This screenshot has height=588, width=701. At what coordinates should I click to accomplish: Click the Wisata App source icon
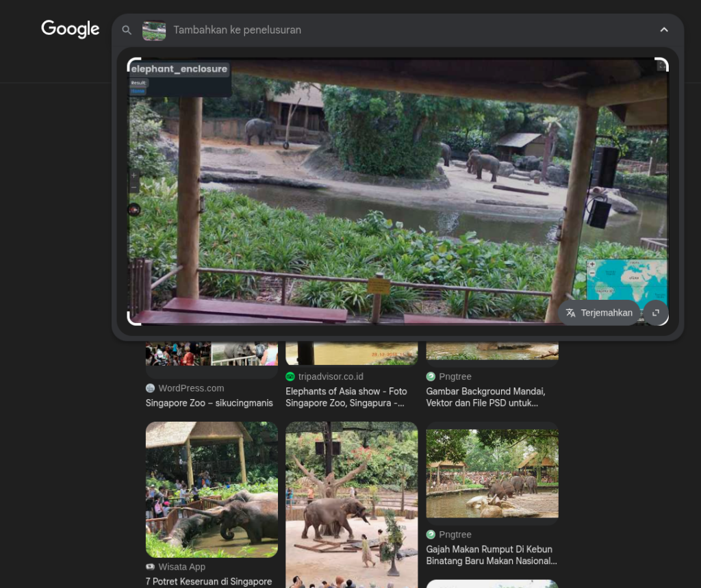(150, 567)
